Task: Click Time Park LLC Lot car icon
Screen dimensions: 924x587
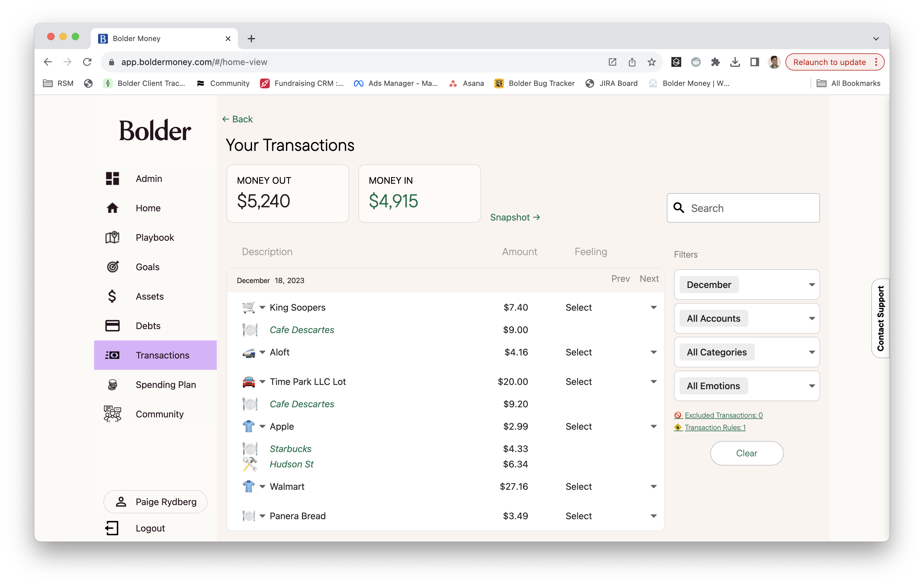Action: 249,382
